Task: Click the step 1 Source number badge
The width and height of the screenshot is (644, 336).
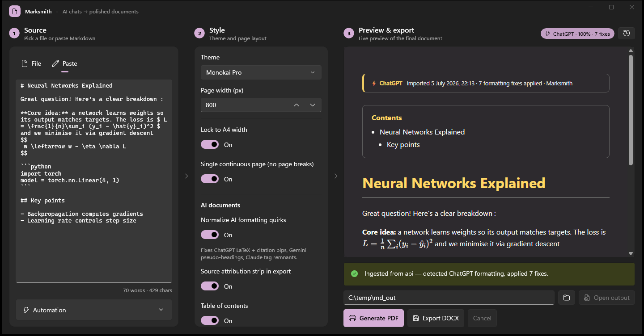Action: [14, 34]
